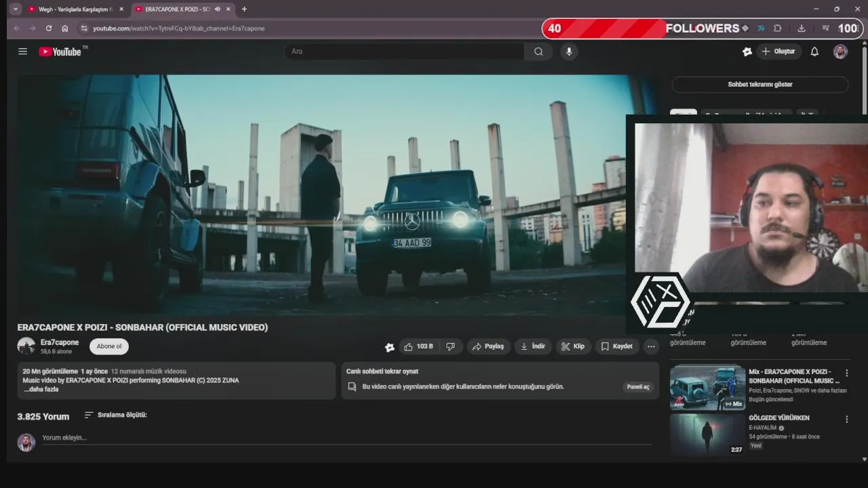Open options for the Mix ERA7CAPONE video
868x488 pixels.
(846, 373)
